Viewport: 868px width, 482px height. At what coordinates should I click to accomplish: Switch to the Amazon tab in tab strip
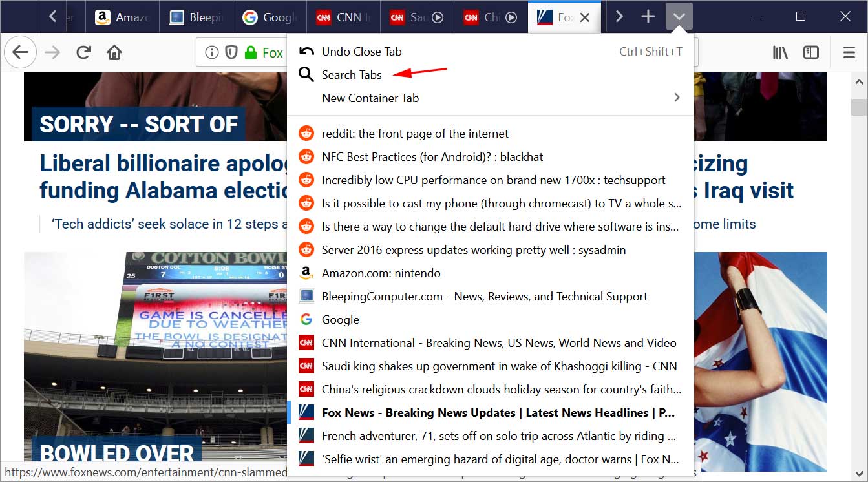pos(123,17)
